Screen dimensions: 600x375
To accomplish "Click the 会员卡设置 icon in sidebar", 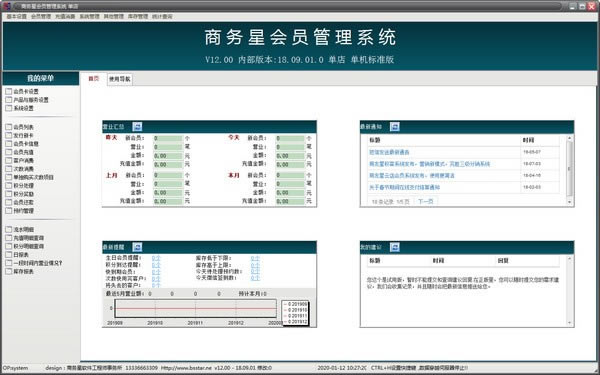I will click(x=8, y=91).
